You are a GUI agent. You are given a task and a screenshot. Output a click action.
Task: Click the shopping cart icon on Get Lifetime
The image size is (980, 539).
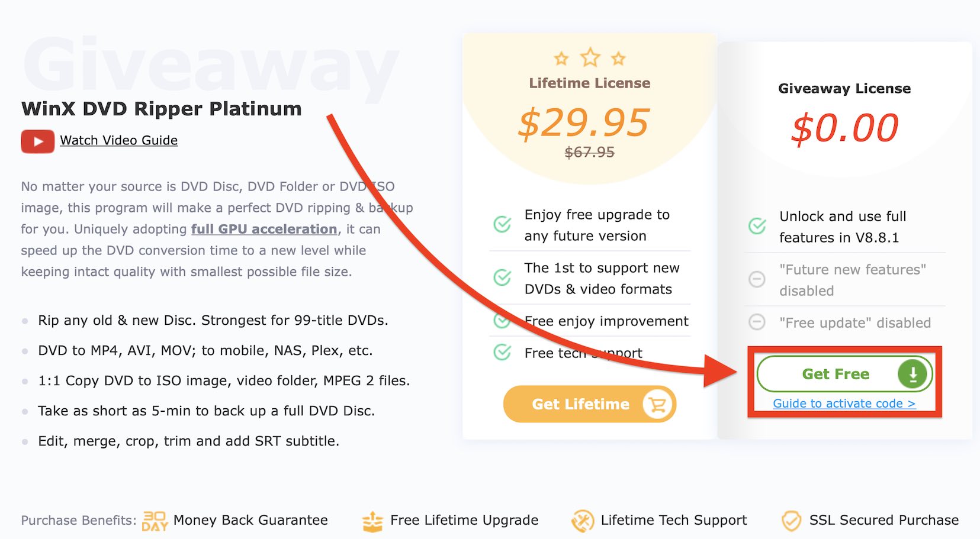coord(657,405)
